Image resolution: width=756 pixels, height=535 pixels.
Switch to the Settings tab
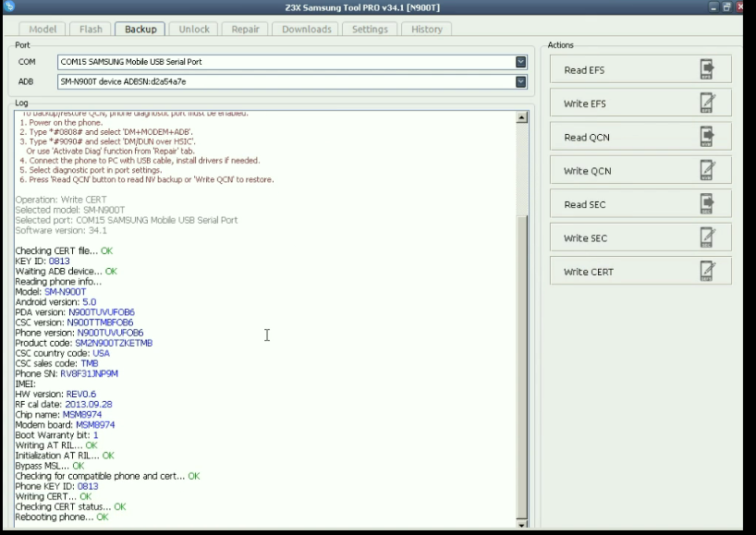[x=370, y=29]
